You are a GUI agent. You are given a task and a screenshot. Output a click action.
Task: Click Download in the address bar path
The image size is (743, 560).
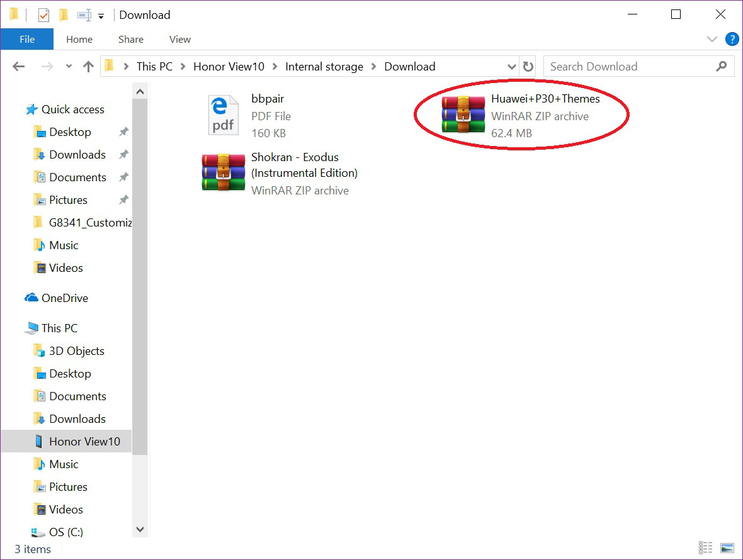coord(410,66)
